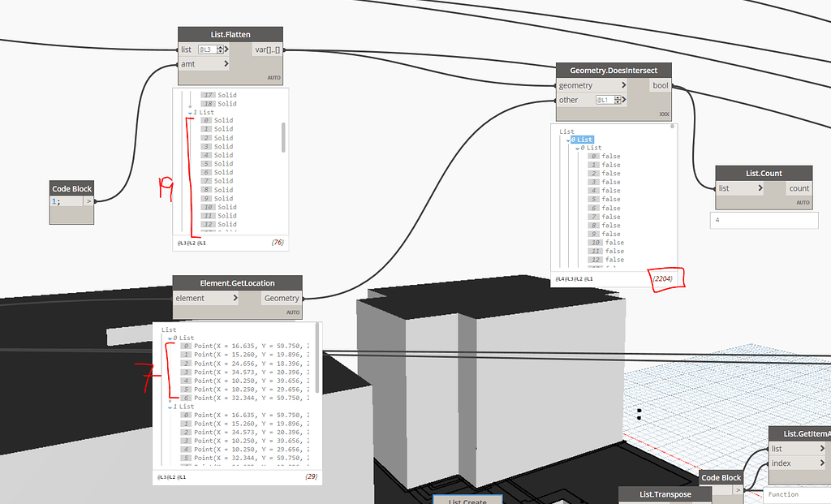This screenshot has height=504, width=831.
Task: Click the AUTO lacing label on Element.GetLocation
Action: pos(291,312)
